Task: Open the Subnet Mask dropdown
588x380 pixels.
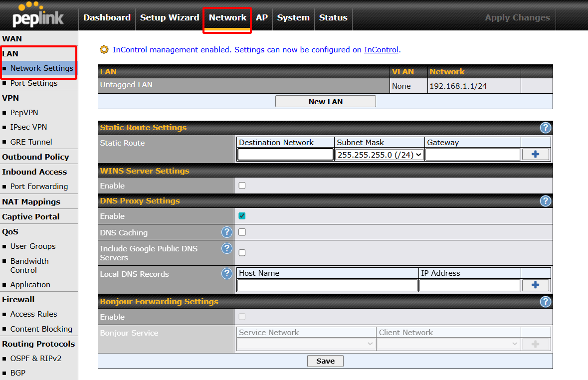Action: pos(380,155)
